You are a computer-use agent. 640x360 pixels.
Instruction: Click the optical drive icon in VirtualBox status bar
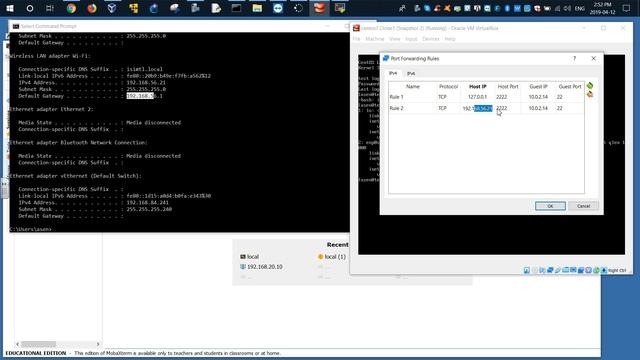[535, 270]
